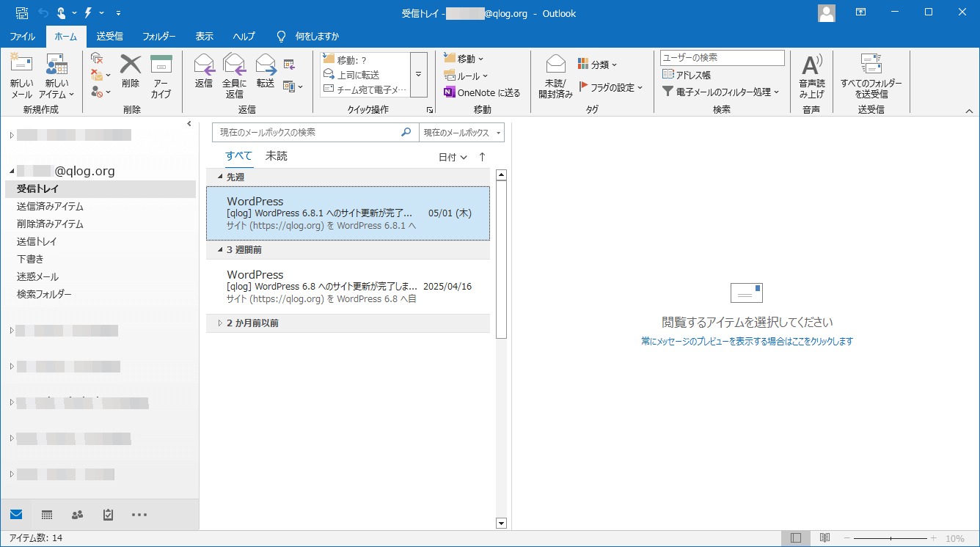
Task: Open 電子メールのフィルター処理 dropdown
Action: pos(720,92)
